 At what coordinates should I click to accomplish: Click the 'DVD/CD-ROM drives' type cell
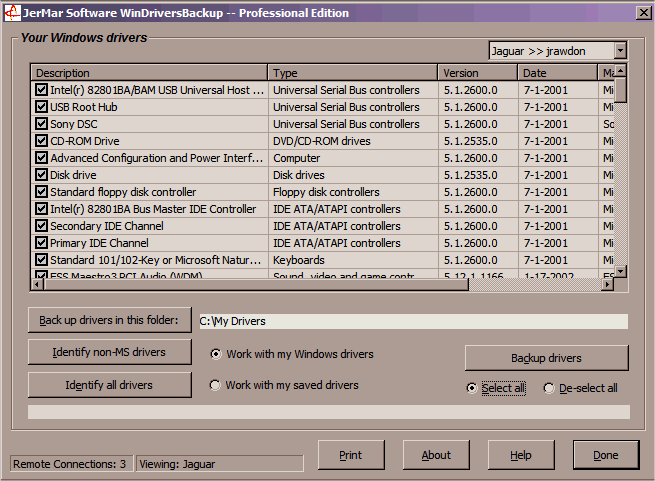click(x=322, y=141)
